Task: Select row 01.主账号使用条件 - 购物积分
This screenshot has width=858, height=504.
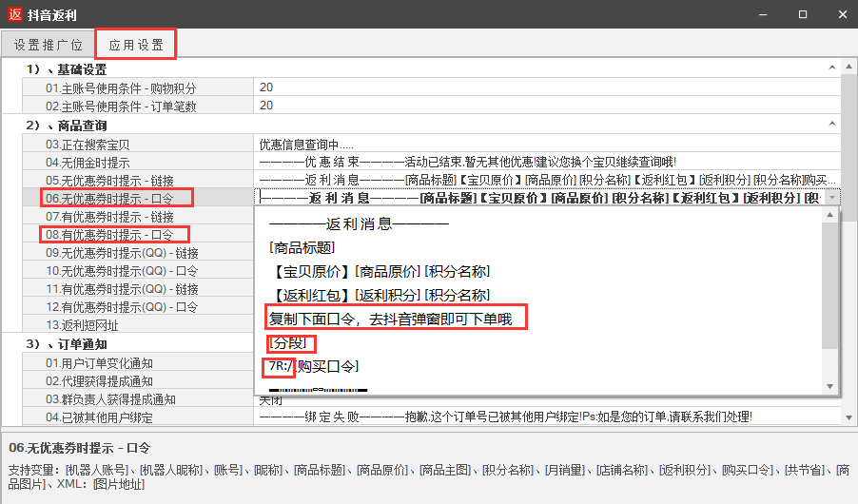Action: (137, 87)
